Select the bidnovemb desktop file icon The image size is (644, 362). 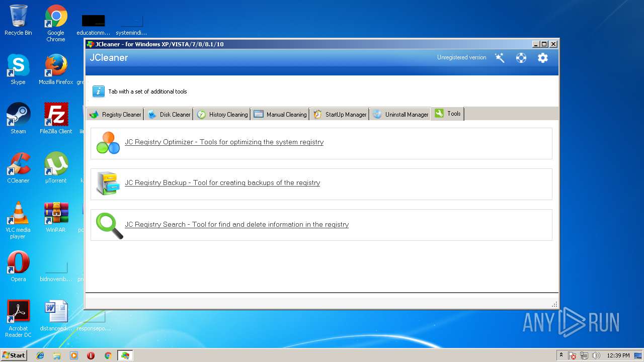(x=56, y=270)
